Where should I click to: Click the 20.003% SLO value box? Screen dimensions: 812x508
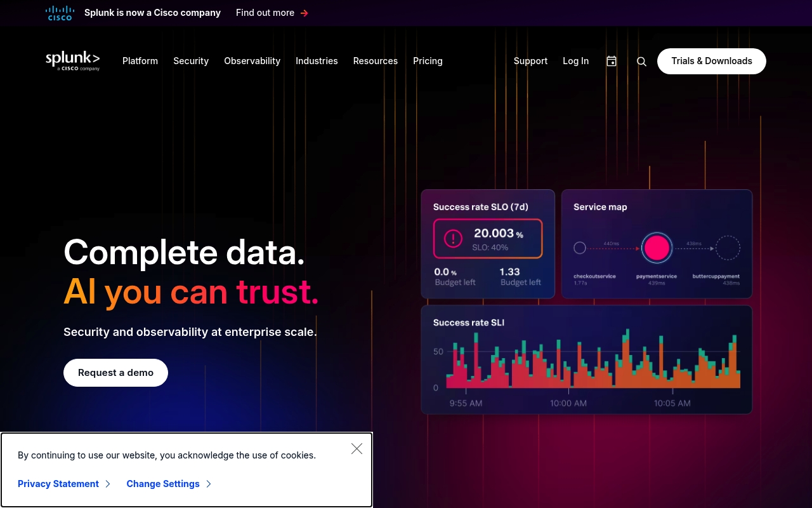click(488, 239)
